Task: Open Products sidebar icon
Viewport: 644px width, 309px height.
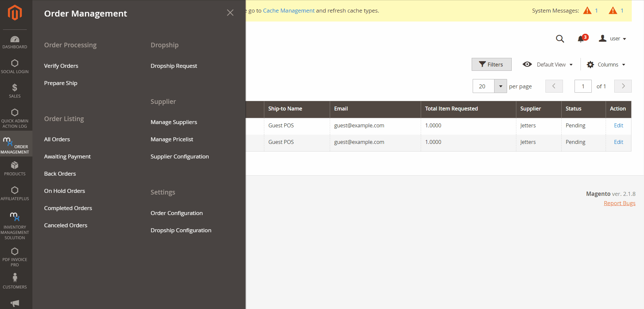Action: click(x=15, y=169)
